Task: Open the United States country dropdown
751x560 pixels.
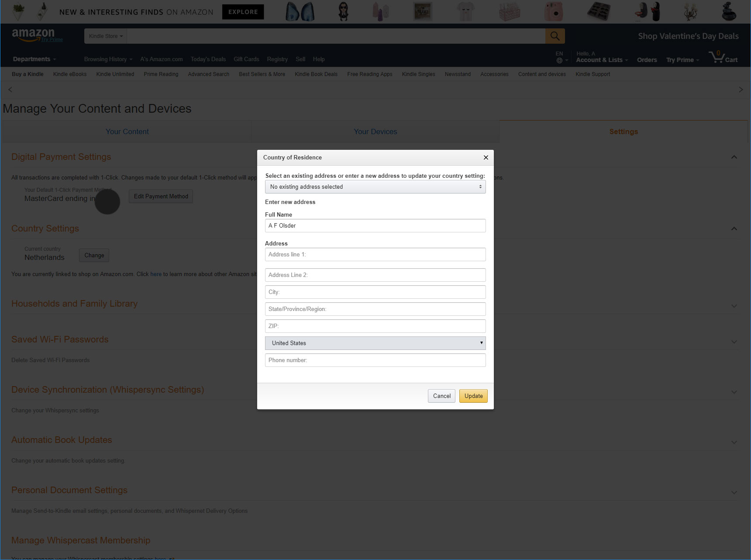Action: pyautogui.click(x=375, y=343)
